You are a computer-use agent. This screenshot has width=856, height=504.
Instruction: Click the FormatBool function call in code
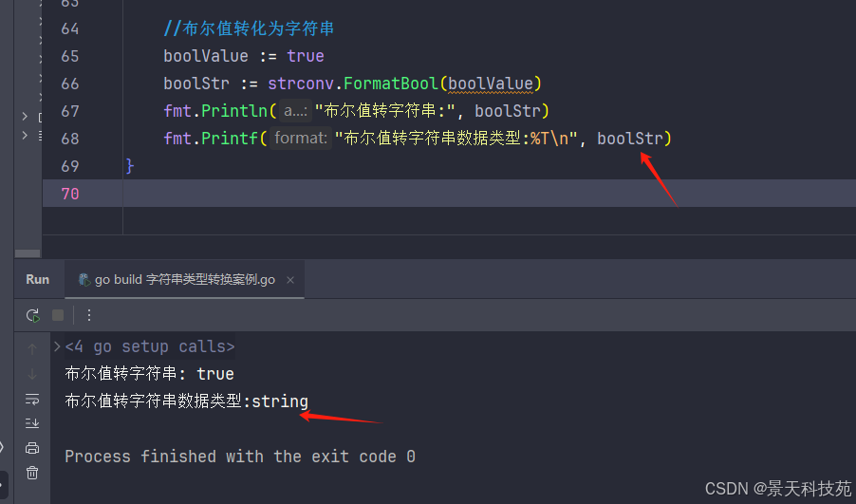point(391,84)
